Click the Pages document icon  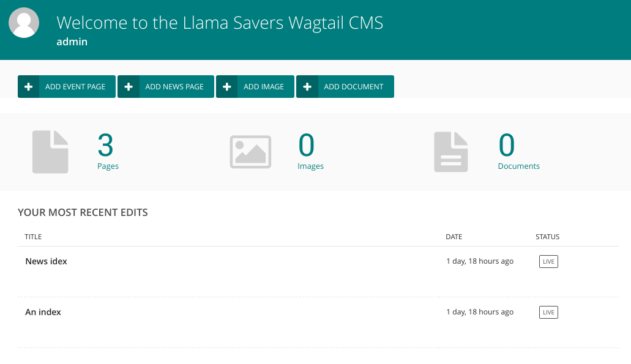click(x=50, y=151)
